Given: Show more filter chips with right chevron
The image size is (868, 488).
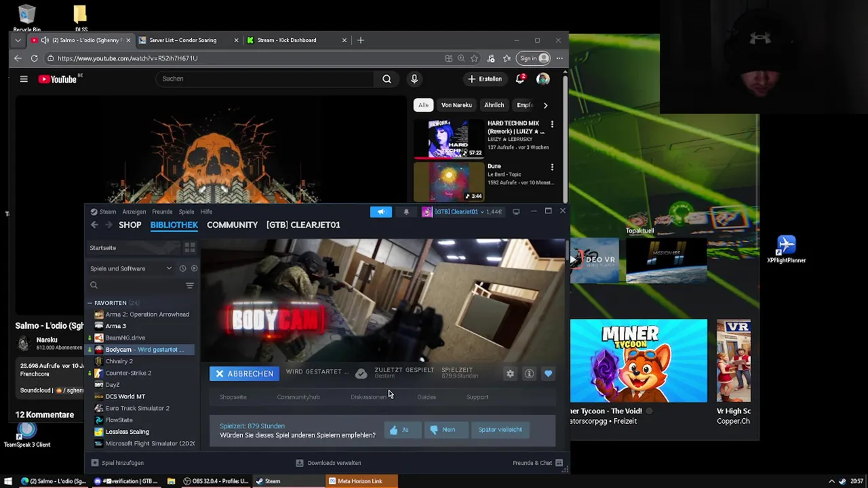Looking at the screenshot, I should 545,105.
